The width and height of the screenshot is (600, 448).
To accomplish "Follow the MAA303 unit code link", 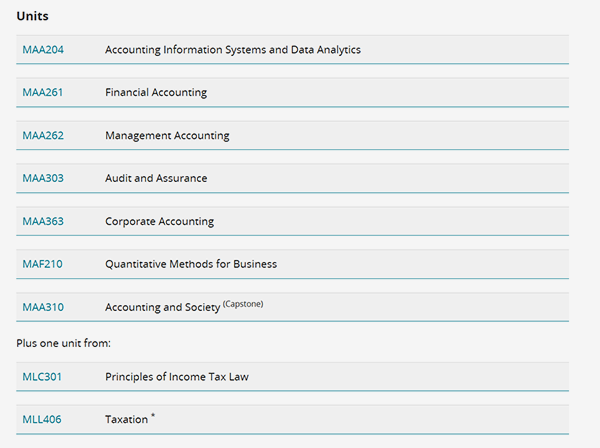I will 42,179.
